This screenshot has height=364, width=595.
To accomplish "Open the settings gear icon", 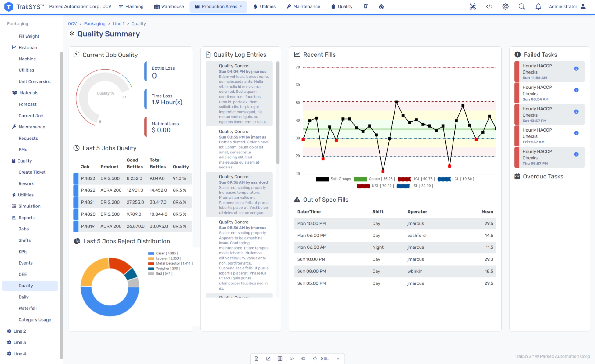I will [x=506, y=7].
